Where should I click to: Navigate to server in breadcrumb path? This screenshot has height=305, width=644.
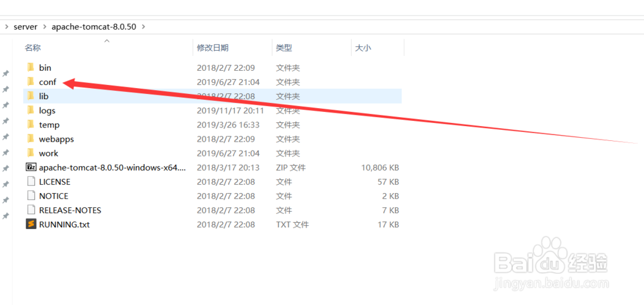click(26, 26)
